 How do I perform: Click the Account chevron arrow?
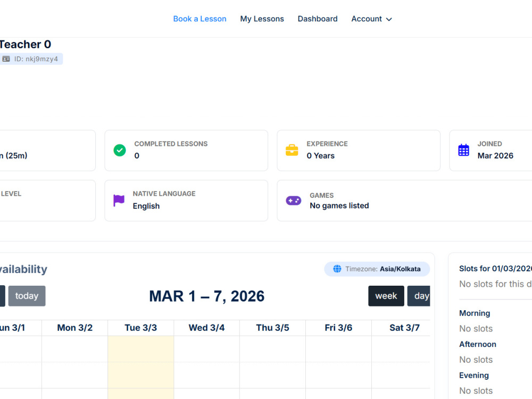pos(389,19)
